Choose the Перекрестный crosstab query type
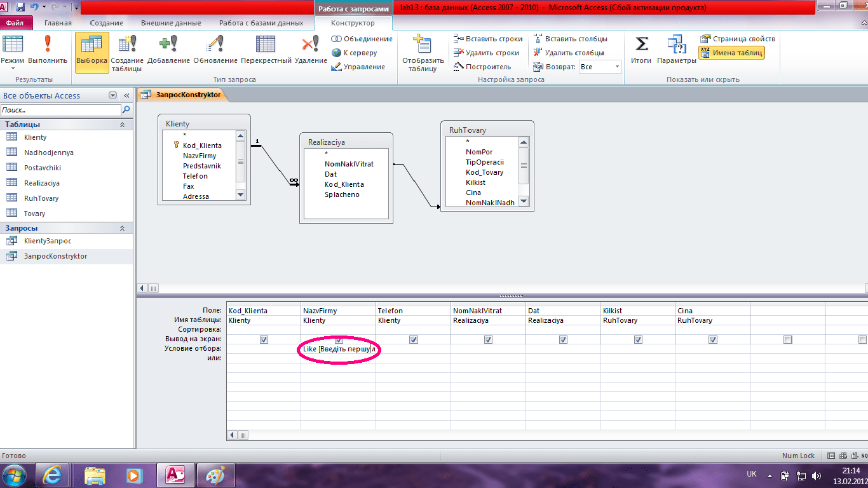The height and width of the screenshot is (488, 868). (266, 51)
